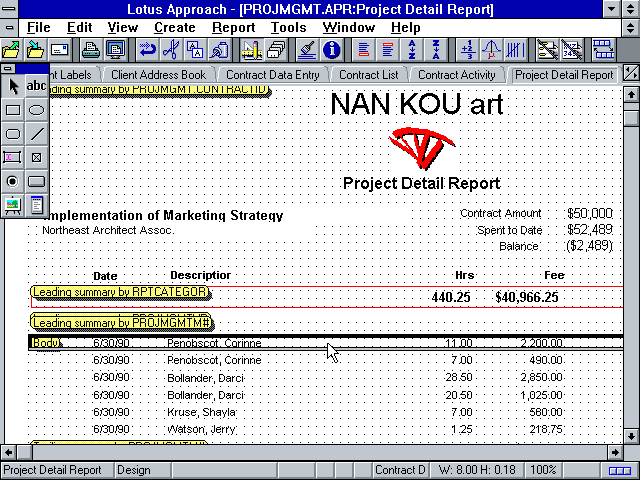Image resolution: width=640 pixels, height=480 pixels.
Task: Click the Save file folder icon
Action: point(35,50)
